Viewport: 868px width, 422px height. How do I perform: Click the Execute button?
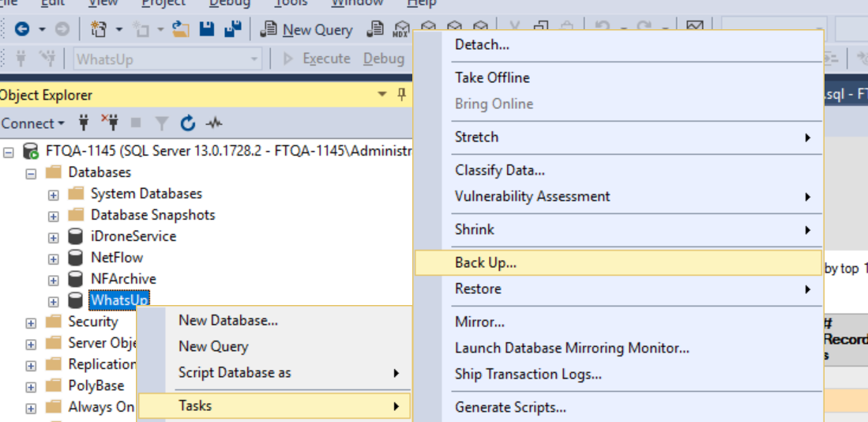tap(318, 58)
